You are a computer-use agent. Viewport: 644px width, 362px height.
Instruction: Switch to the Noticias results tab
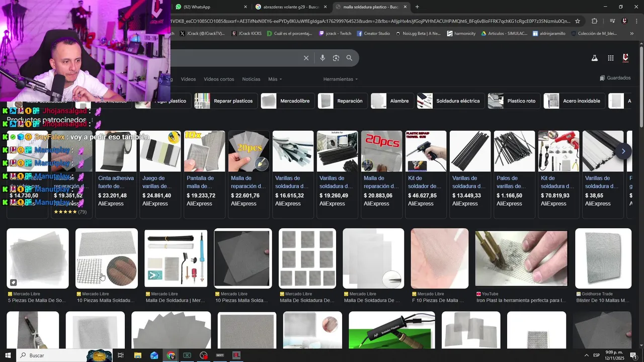tap(251, 79)
